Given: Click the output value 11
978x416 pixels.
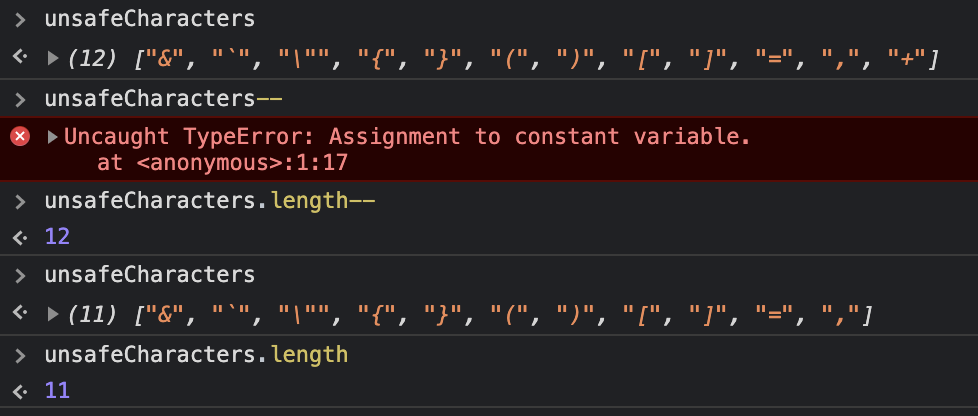Looking at the screenshot, I should click(57, 391).
